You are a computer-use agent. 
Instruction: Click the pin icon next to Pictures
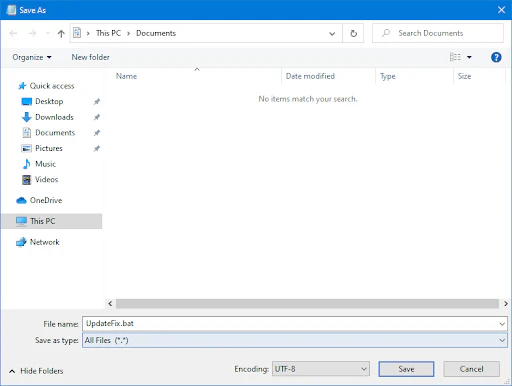point(97,149)
